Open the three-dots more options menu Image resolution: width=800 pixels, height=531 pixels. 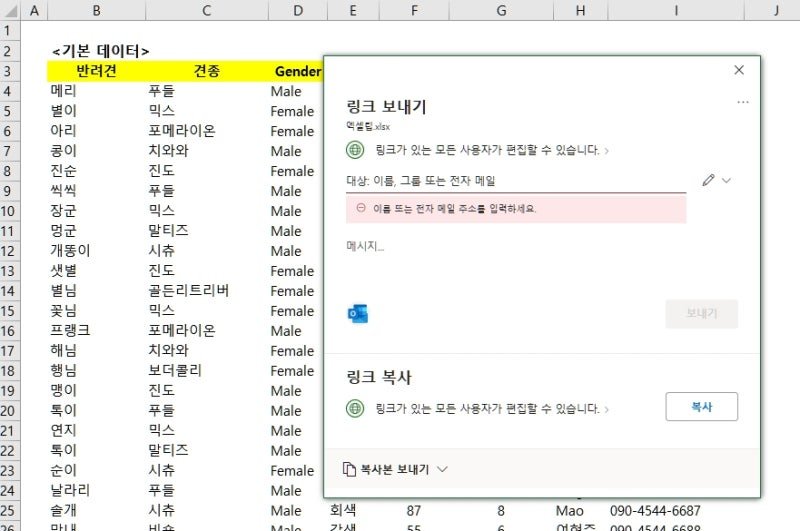(x=743, y=103)
